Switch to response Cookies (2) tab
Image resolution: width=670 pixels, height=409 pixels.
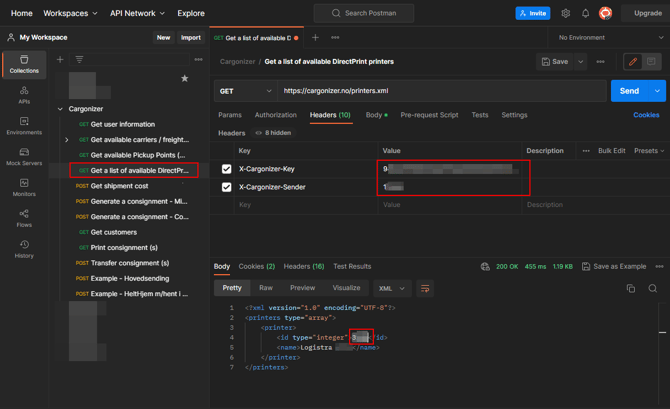[256, 266]
